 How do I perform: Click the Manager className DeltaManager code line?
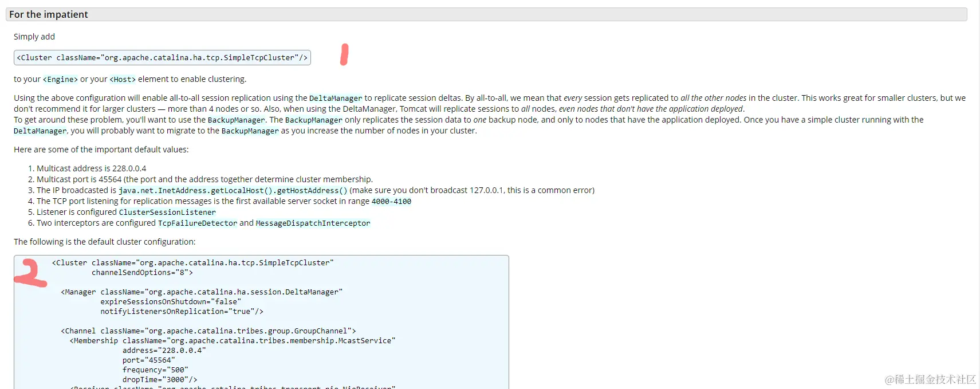(202, 292)
